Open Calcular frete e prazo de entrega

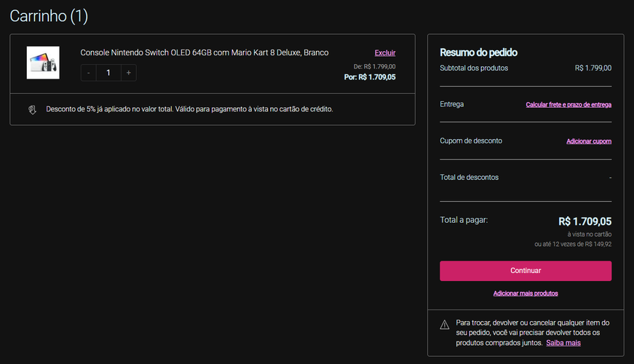click(568, 105)
